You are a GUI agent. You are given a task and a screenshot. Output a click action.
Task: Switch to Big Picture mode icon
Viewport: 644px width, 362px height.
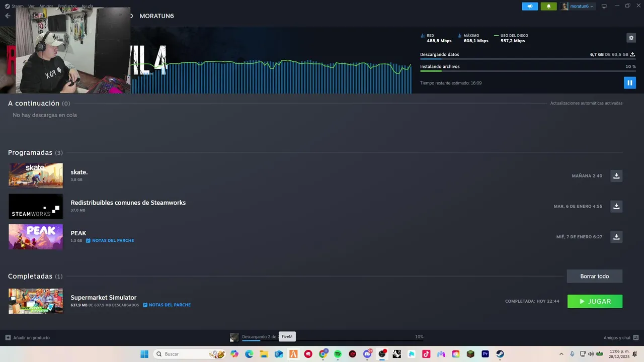click(x=604, y=6)
